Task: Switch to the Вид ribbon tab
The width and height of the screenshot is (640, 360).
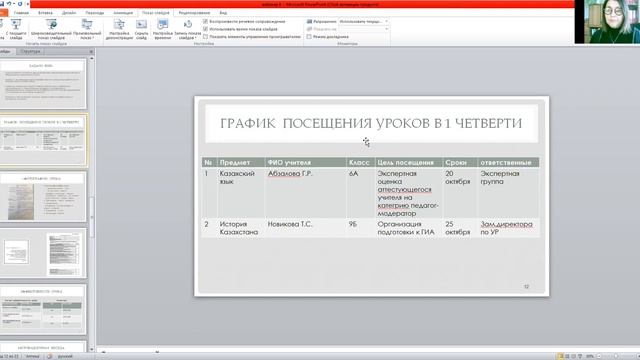Action: 223,13
